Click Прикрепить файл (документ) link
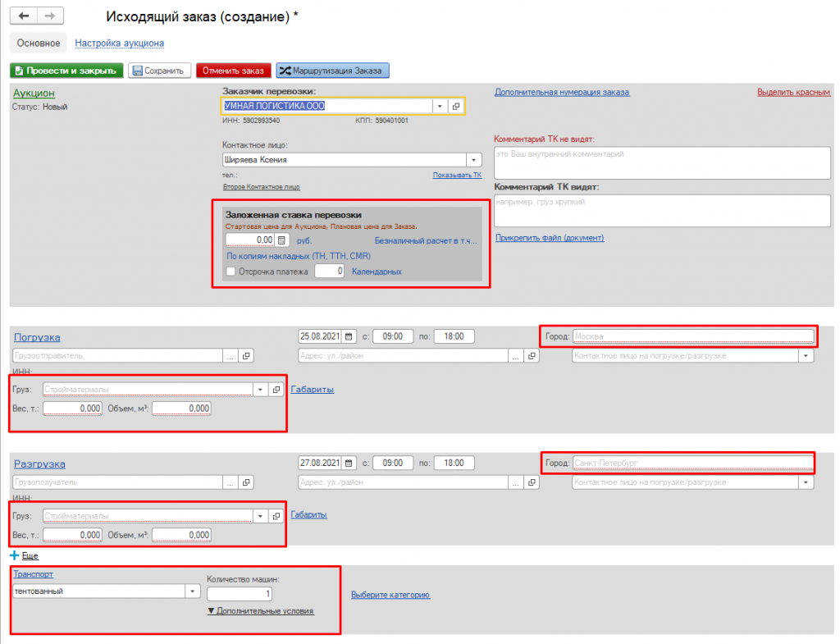This screenshot has width=840, height=644. 550,238
